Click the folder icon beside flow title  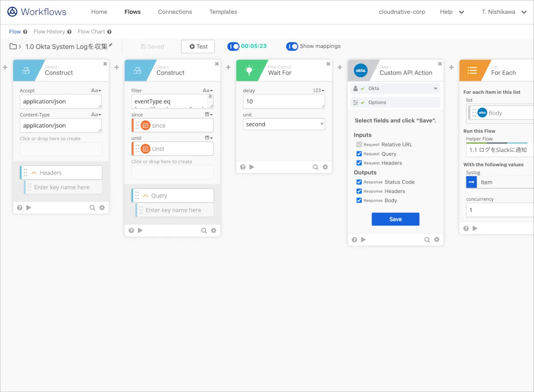(x=13, y=47)
